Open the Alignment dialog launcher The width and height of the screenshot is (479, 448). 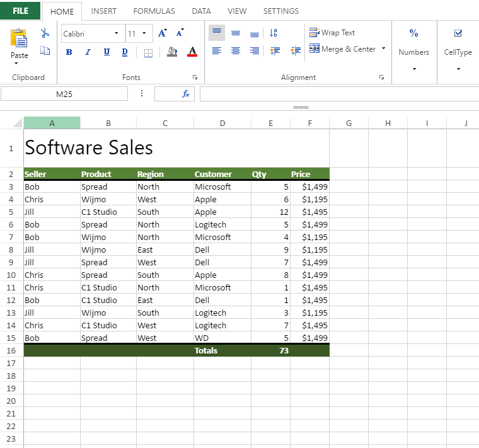(x=381, y=78)
